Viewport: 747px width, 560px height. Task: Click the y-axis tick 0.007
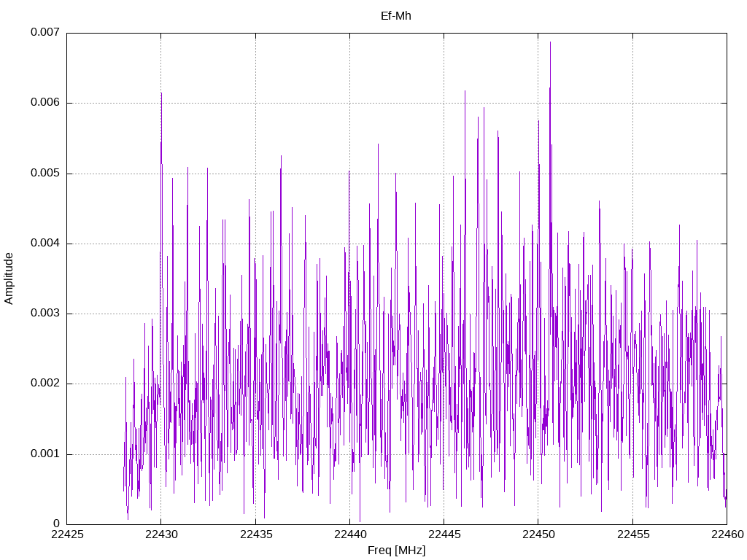coord(45,32)
